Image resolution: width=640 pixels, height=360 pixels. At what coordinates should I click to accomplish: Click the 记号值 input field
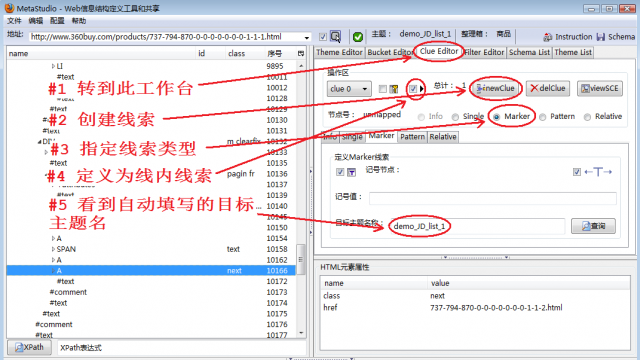pyautogui.click(x=493, y=198)
